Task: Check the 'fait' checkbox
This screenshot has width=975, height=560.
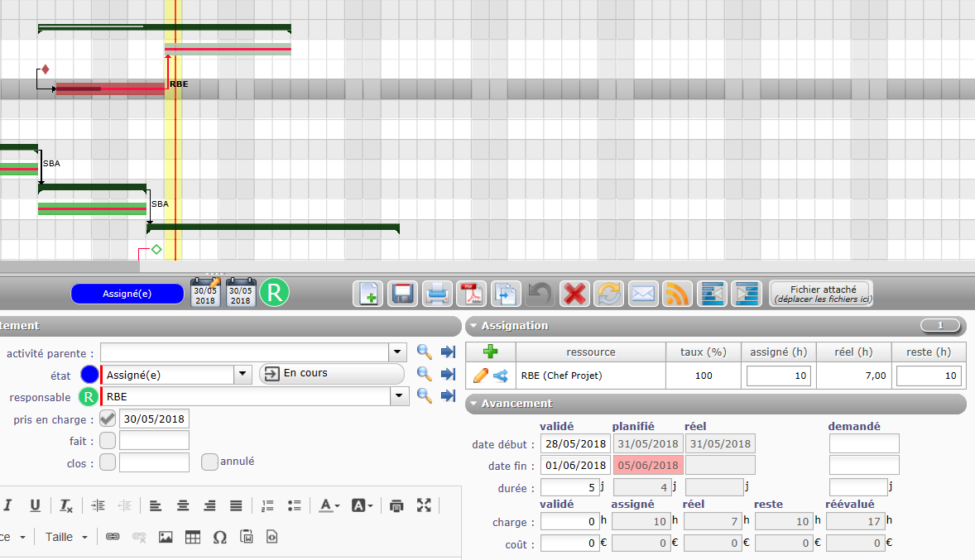Action: click(x=108, y=441)
